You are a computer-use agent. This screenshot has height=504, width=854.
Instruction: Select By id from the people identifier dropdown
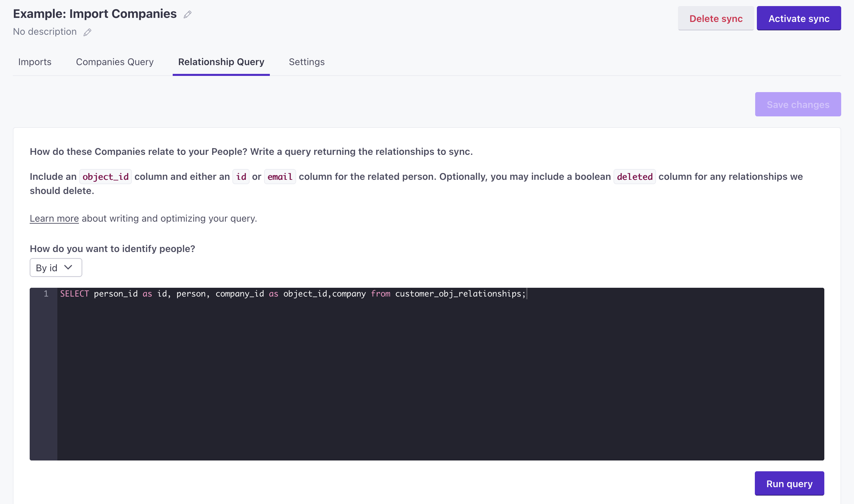[x=55, y=268]
